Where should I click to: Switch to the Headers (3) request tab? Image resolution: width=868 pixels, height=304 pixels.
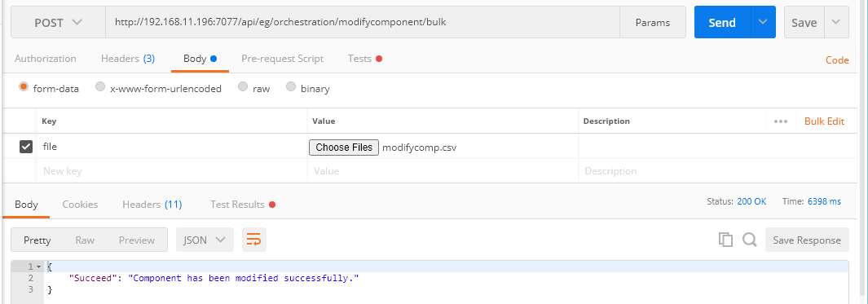[128, 58]
